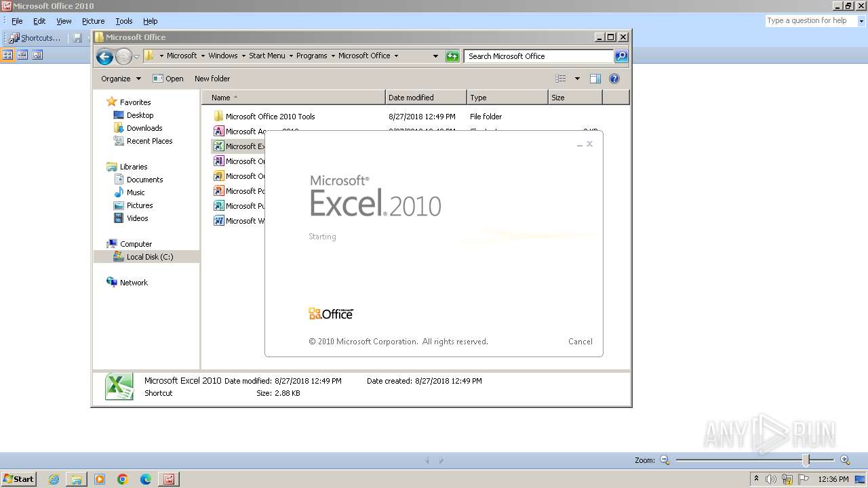Expand the arrow after Microsoft Office breadcrumb
The width and height of the screenshot is (868, 488).
point(396,56)
